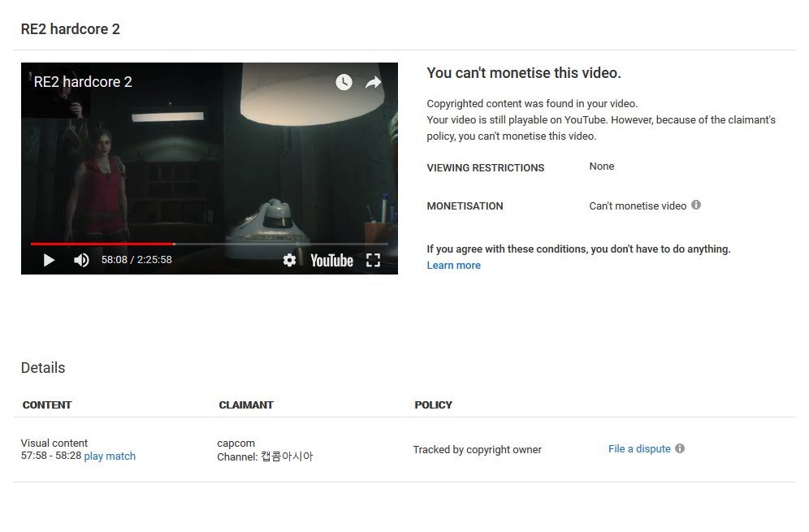Click the Watch later clock icon

pos(344,81)
